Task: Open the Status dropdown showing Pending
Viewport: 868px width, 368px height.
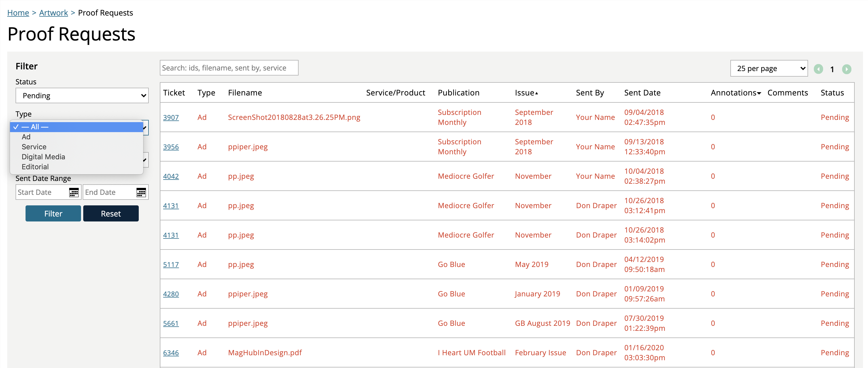Action: pos(82,95)
